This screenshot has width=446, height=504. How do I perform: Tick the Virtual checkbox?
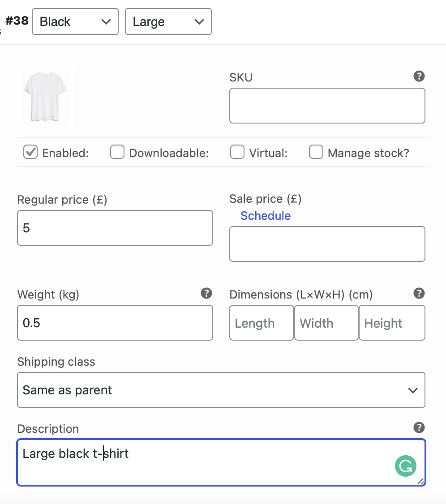click(237, 152)
